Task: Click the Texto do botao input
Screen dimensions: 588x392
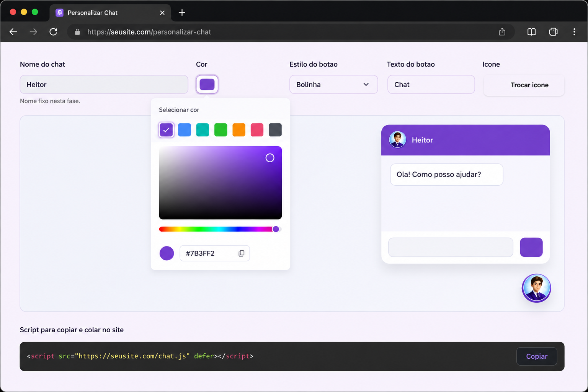Action: tap(431, 85)
